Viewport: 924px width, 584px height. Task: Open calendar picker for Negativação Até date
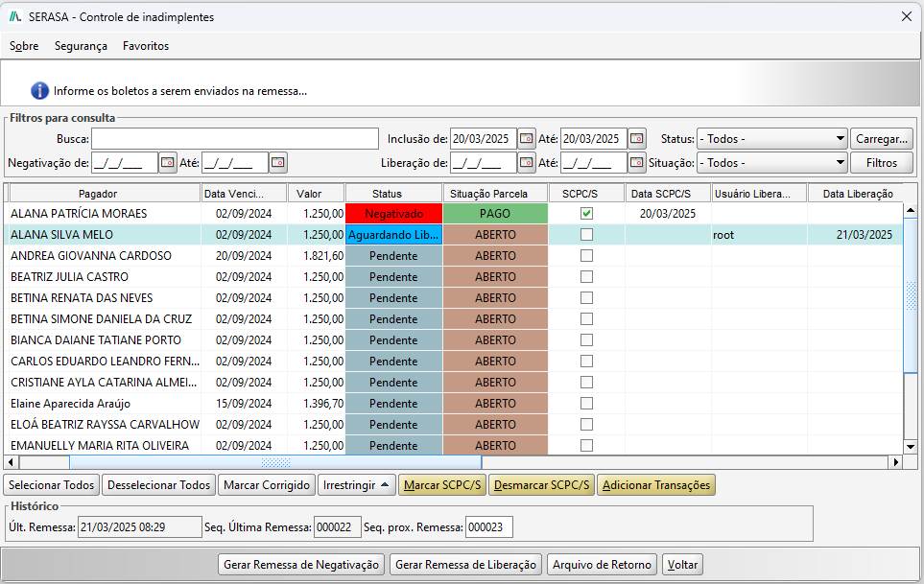point(278,162)
